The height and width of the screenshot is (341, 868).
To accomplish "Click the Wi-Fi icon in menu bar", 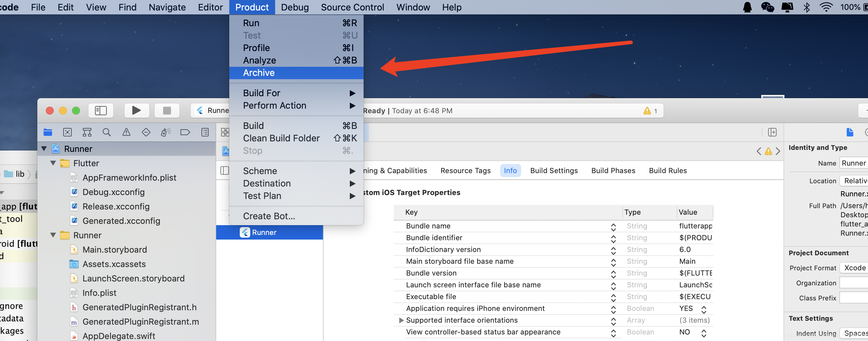I will pyautogui.click(x=826, y=7).
